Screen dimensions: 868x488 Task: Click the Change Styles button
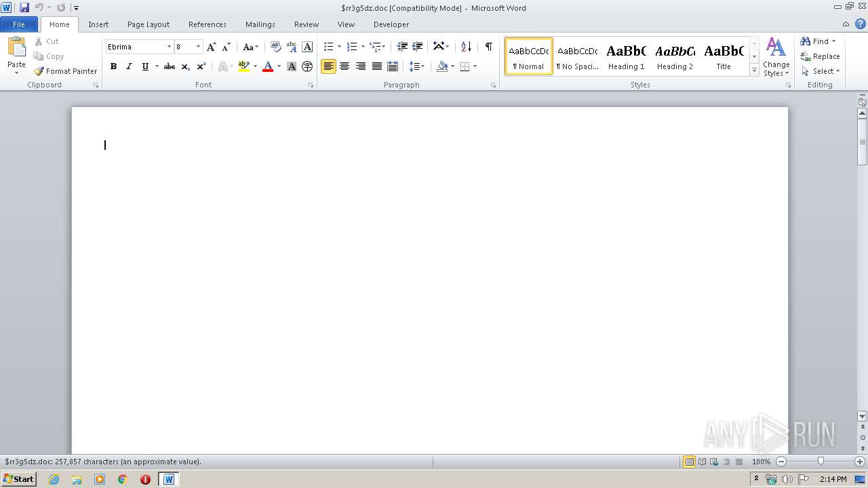(776, 57)
